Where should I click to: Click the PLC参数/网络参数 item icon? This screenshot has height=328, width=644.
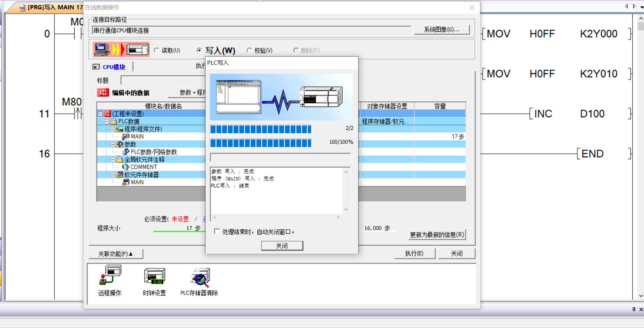click(x=126, y=152)
